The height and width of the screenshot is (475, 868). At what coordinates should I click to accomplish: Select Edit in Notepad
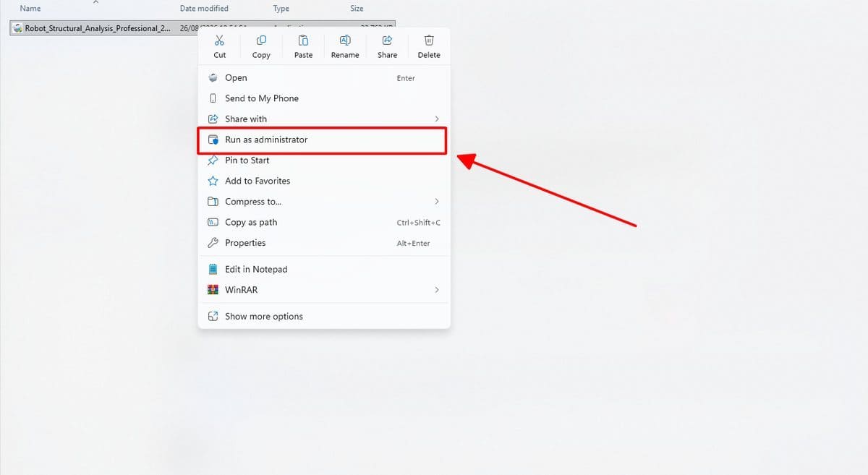(324, 269)
